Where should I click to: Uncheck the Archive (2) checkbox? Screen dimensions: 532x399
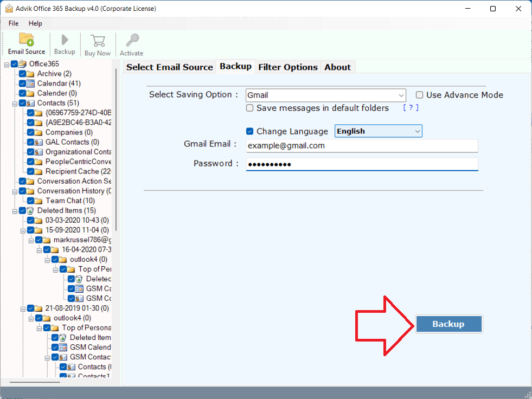click(22, 74)
